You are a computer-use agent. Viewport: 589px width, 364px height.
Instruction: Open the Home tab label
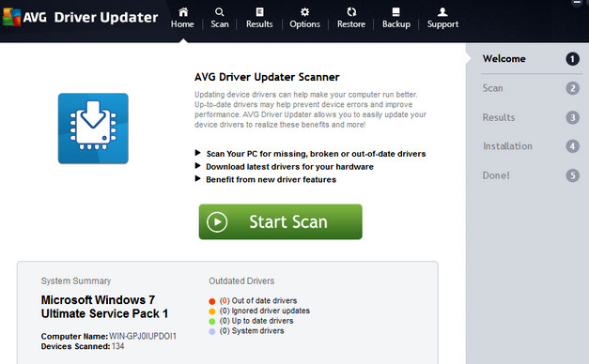(182, 24)
